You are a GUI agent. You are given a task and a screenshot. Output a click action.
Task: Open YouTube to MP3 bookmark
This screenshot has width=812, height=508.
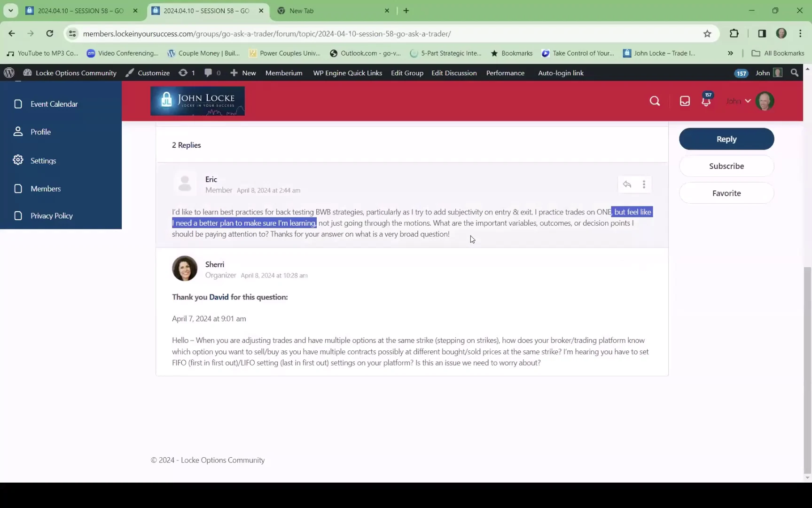click(42, 53)
